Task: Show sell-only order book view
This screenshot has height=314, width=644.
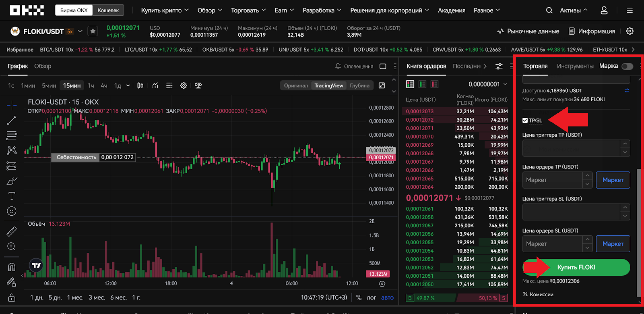Action: point(434,84)
